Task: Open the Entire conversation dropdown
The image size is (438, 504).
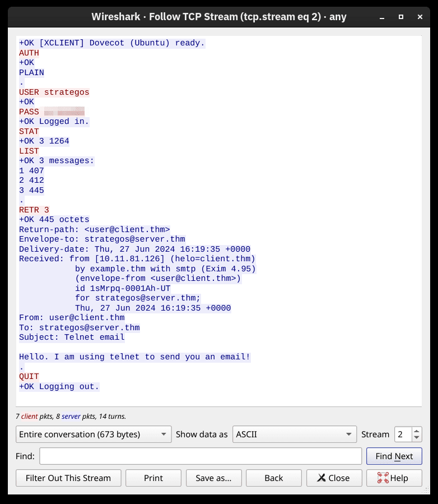Action: point(94,434)
